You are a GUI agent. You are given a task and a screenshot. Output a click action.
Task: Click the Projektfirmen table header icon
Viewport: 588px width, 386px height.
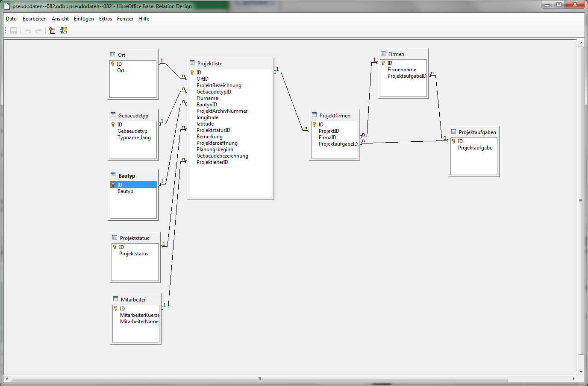[x=315, y=115]
